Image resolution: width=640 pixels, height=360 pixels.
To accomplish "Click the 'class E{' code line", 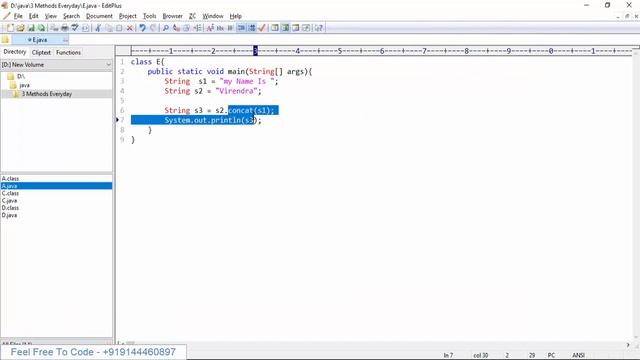I will (x=147, y=62).
